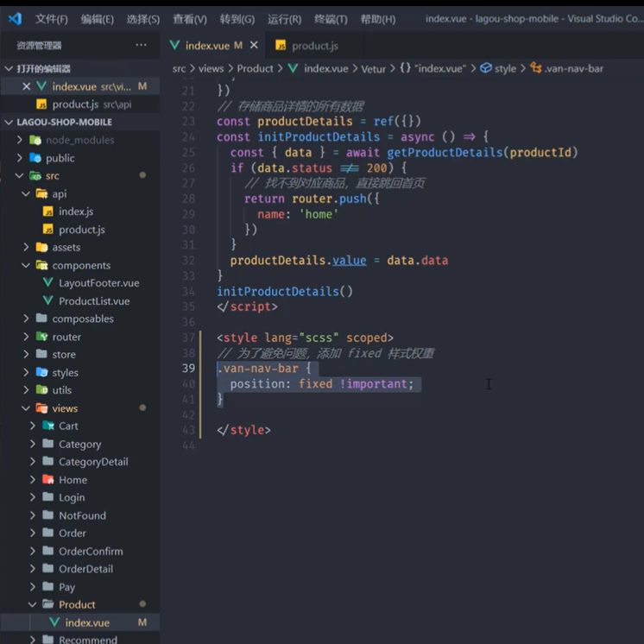Expand the styles folder
644x644 pixels.
click(80, 373)
